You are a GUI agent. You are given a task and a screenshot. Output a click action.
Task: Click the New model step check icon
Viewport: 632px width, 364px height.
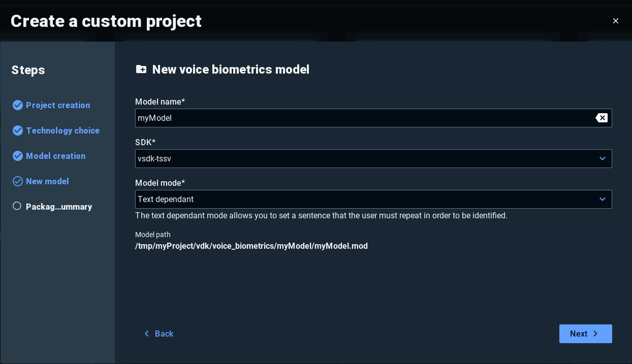[18, 181]
